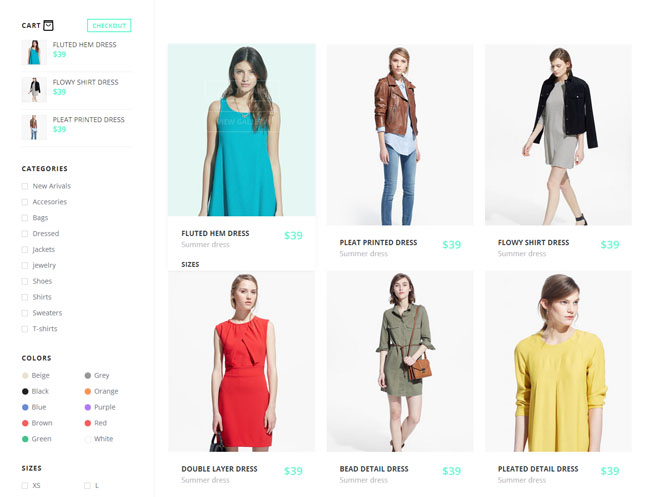Toggle the T-shirts category checkbox

[x=25, y=328]
